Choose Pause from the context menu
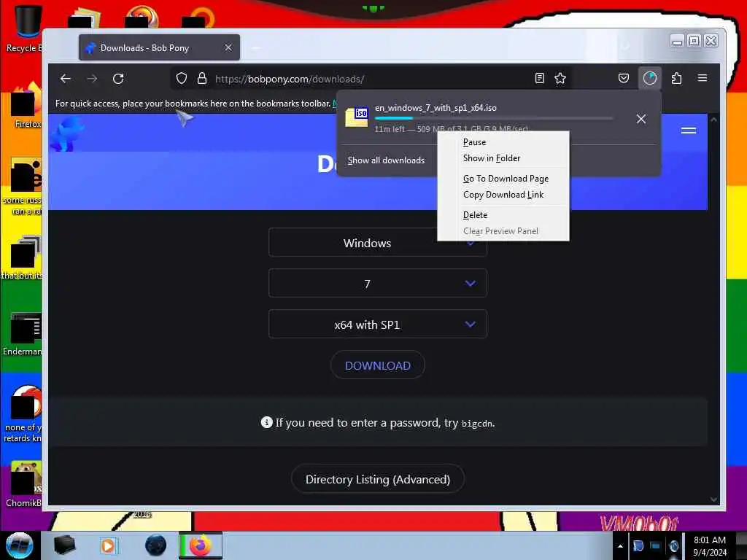 tap(503, 142)
